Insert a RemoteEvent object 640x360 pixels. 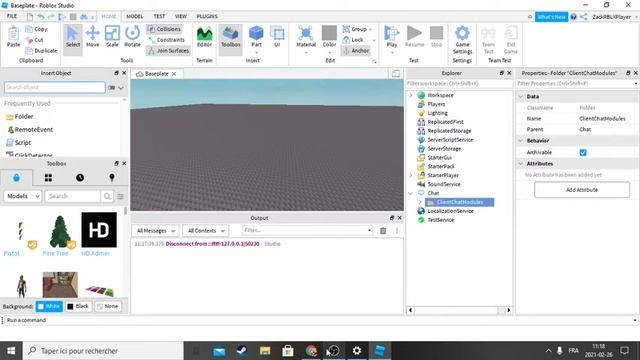30,130
